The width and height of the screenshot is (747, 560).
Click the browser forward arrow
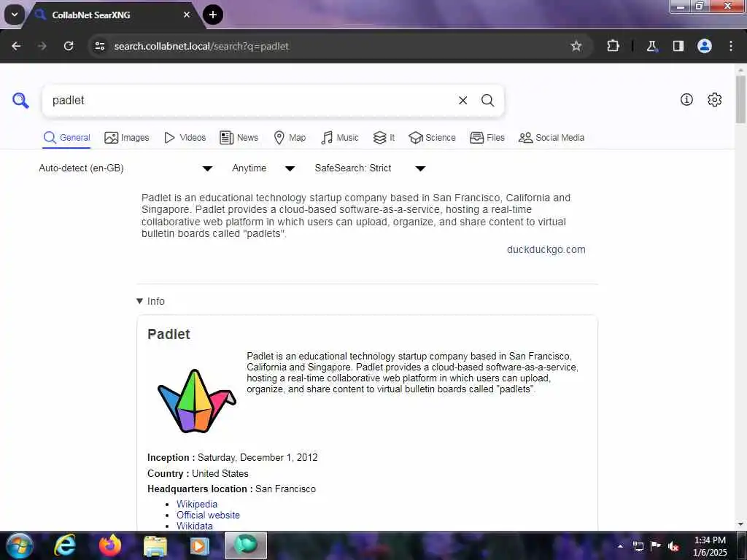point(42,46)
